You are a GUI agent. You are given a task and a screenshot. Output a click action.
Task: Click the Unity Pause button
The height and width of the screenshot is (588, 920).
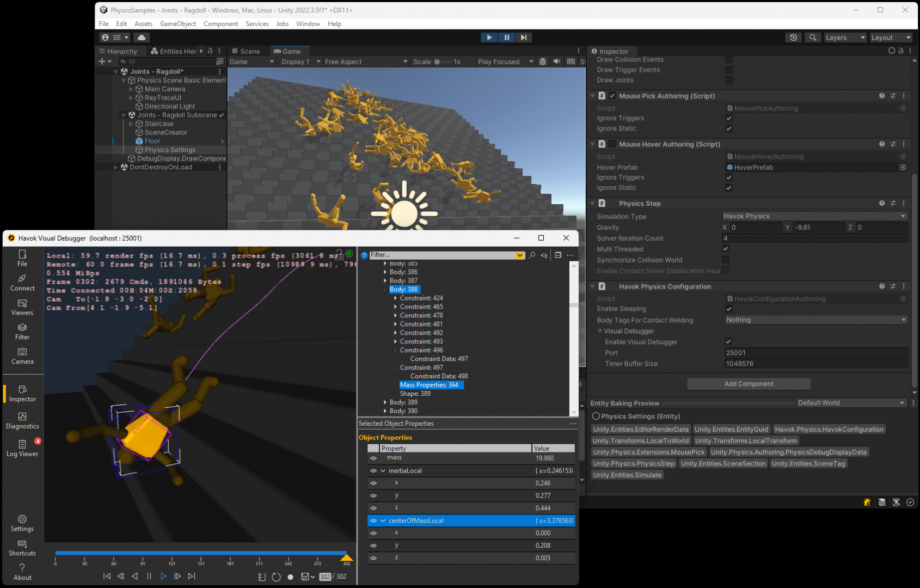coord(506,38)
